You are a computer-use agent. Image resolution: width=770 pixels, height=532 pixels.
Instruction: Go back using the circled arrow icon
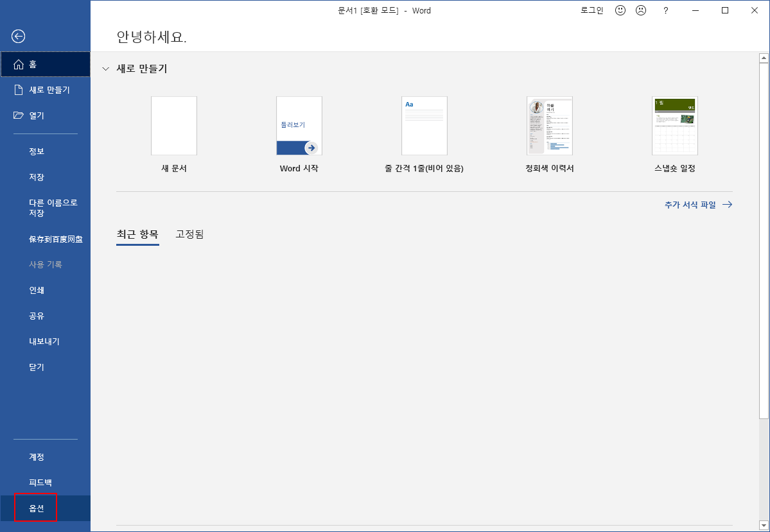pos(18,37)
